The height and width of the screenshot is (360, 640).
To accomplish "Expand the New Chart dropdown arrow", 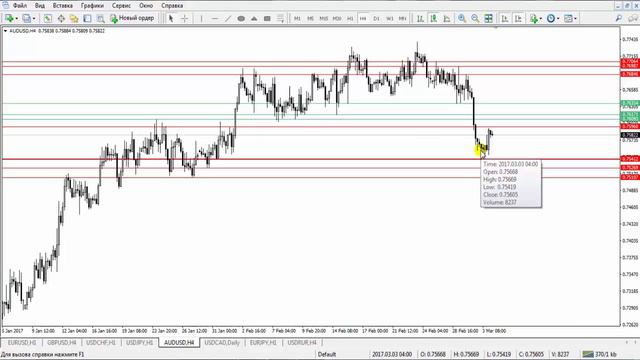I will 16,19.
